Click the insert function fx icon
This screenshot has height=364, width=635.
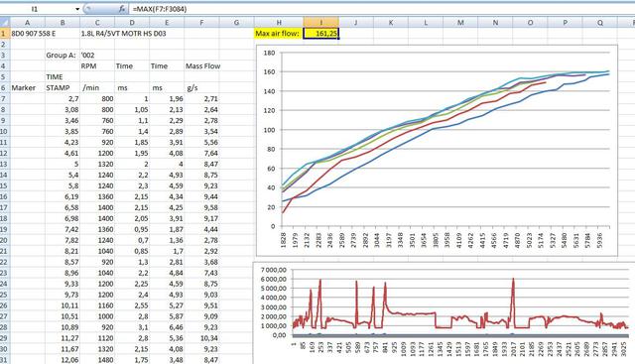[122, 9]
